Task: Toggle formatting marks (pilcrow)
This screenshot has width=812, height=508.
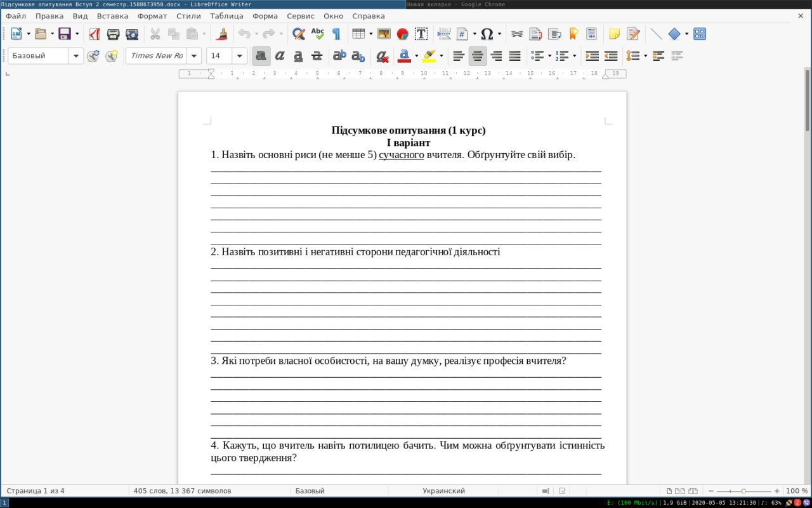Action: pos(336,34)
